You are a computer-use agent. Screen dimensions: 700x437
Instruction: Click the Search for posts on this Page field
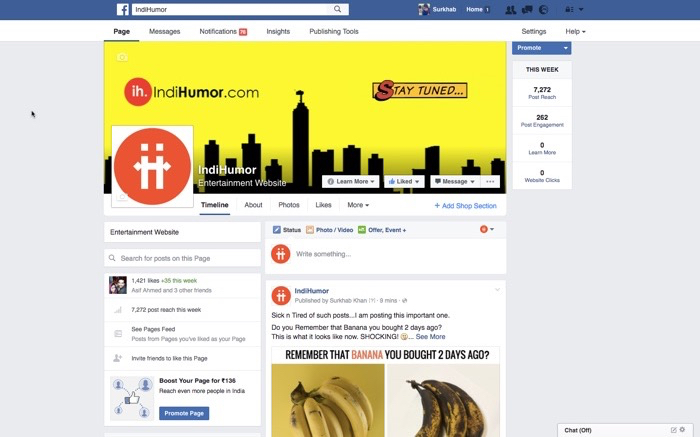click(x=182, y=258)
